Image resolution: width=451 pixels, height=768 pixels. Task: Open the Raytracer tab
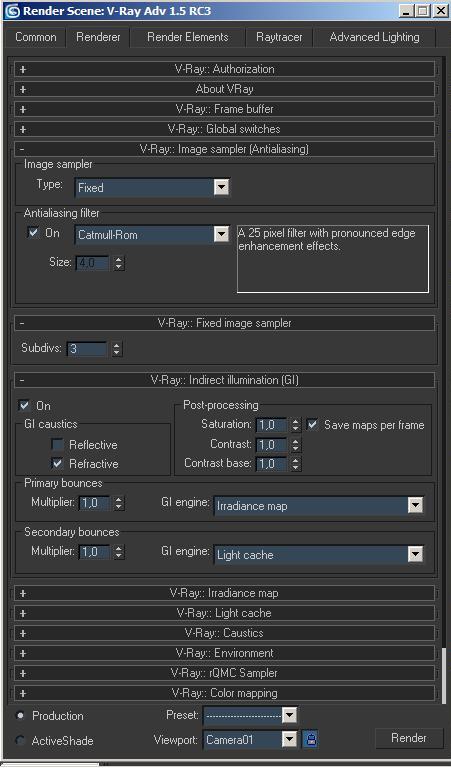279,37
